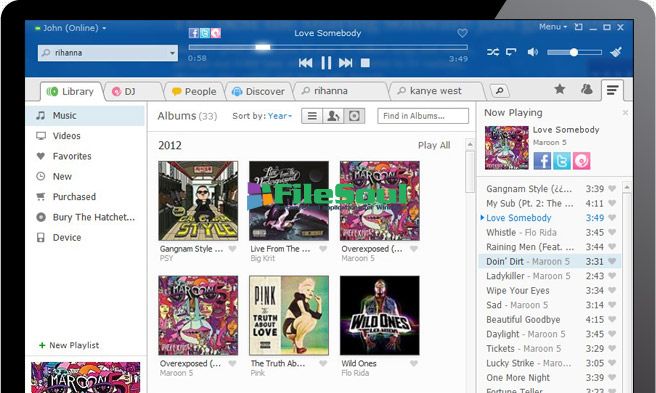The width and height of the screenshot is (656, 393).
Task: Select Doin' Dirt in the queue
Action: pyautogui.click(x=550, y=261)
